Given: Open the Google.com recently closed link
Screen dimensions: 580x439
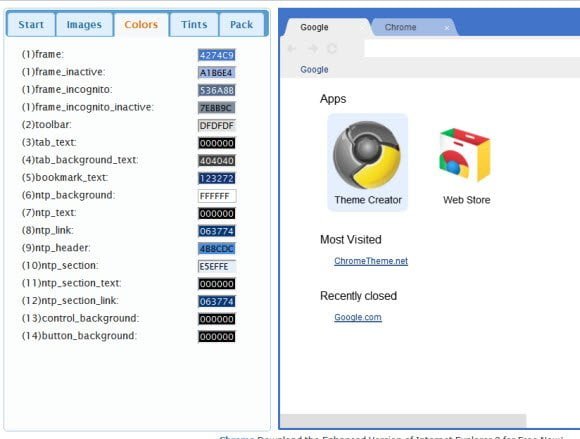Looking at the screenshot, I should [358, 317].
